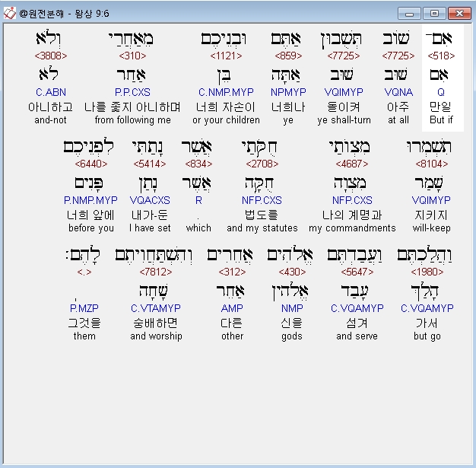Select Strong's number <518>

[x=441, y=56]
